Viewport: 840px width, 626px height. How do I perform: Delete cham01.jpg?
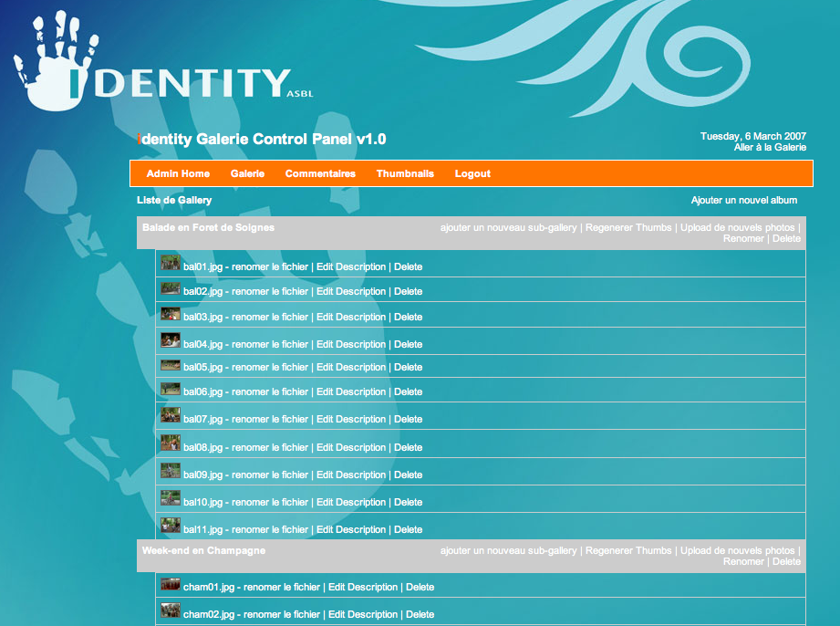(420, 587)
